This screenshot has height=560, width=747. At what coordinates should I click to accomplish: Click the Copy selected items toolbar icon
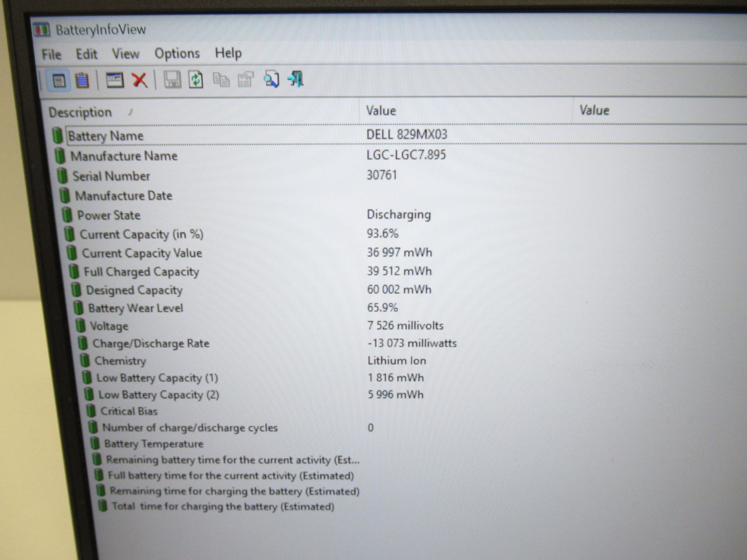click(x=221, y=79)
